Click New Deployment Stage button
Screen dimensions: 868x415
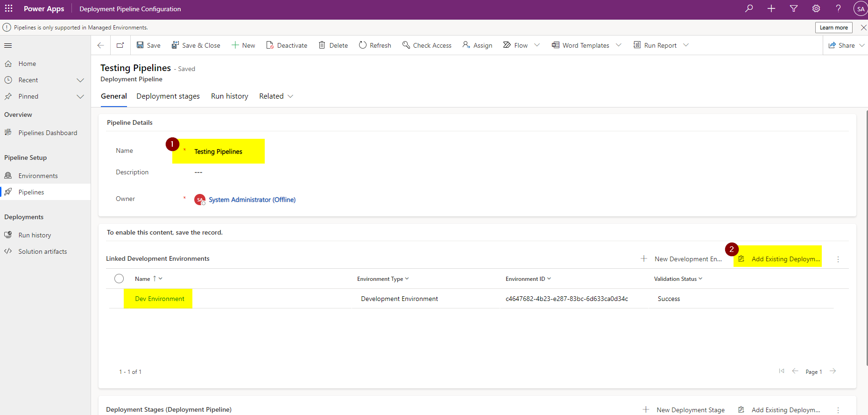(684, 410)
